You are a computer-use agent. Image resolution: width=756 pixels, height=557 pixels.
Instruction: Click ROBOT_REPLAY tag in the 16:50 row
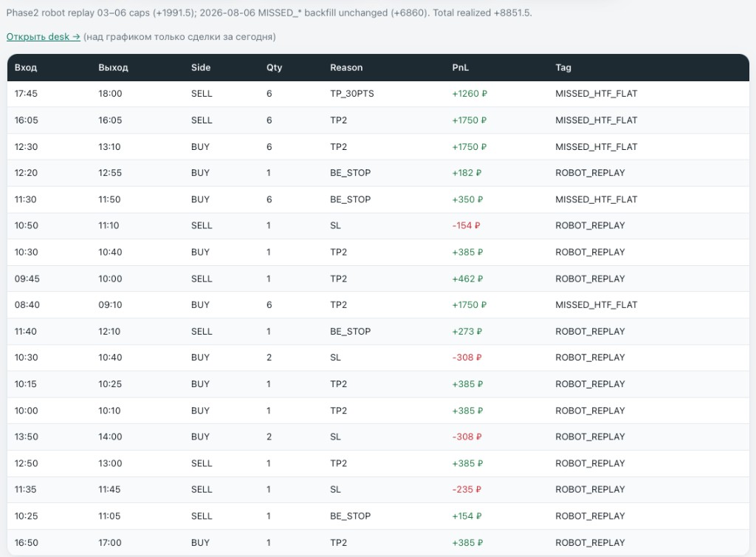[590, 542]
